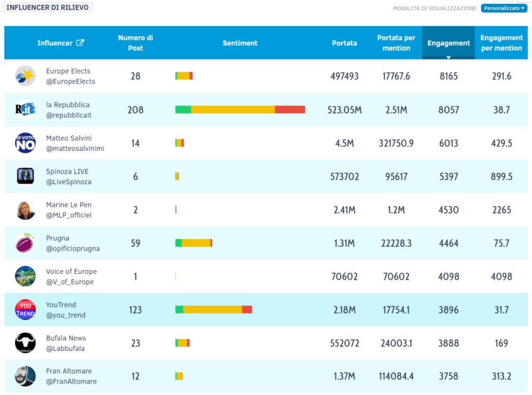Open the Spinoza LIVE @LiveSpinoza name
Screen dimensions: 532x395
pyautogui.click(x=69, y=176)
